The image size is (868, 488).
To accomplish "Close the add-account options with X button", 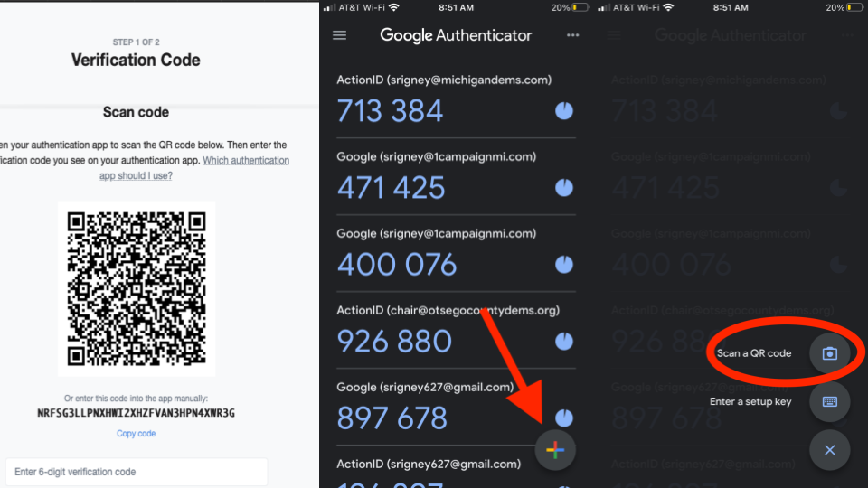I will pyautogui.click(x=829, y=450).
